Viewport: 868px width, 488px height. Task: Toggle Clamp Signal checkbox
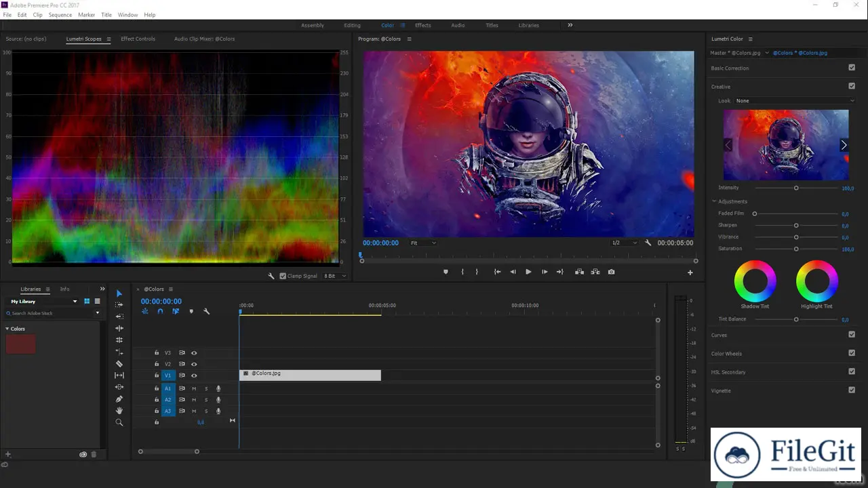click(283, 276)
